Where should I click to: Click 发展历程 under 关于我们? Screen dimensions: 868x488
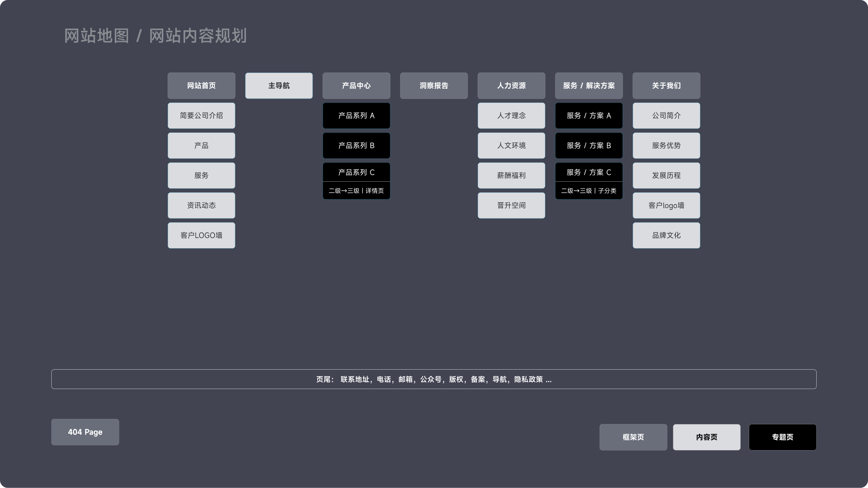666,175
